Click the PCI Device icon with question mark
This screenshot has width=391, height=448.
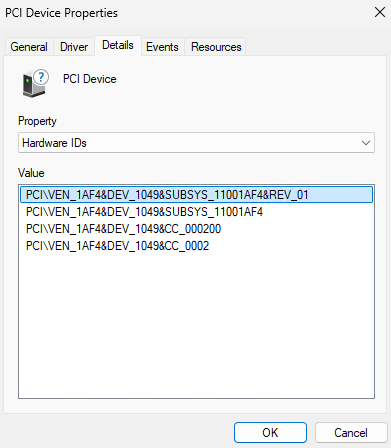point(35,83)
